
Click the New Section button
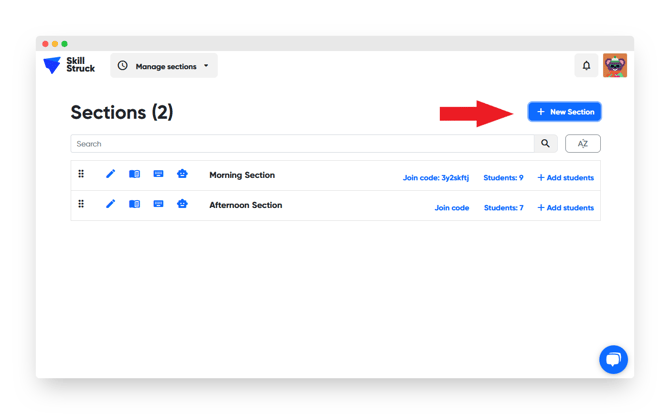tap(564, 112)
